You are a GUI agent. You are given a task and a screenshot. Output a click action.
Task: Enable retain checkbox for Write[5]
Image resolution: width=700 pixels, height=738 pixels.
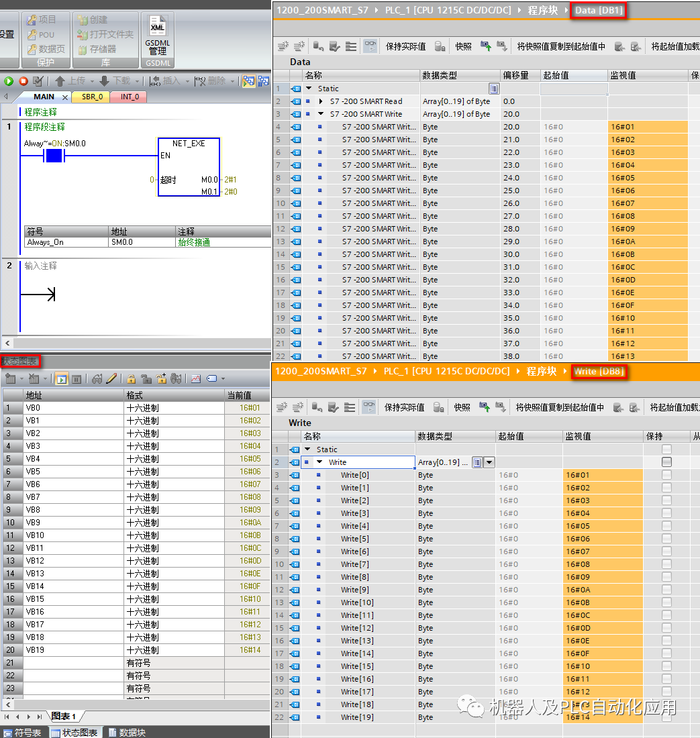[x=666, y=539]
